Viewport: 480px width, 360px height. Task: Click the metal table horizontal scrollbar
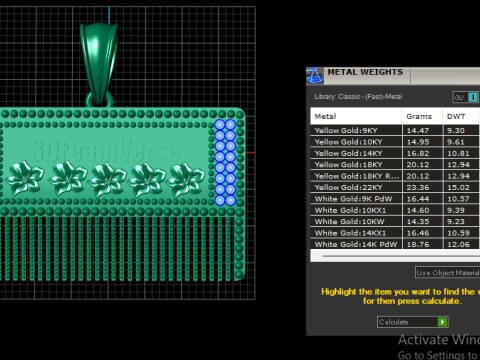coord(395,256)
